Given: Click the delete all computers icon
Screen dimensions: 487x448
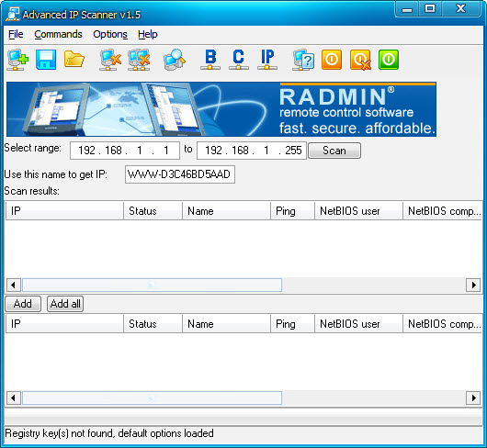Looking at the screenshot, I should coord(139,60).
